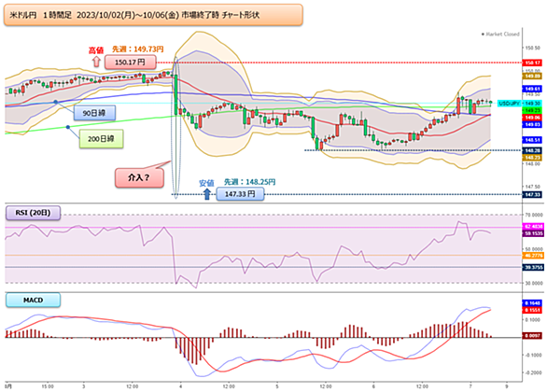Click the date 7 on time axis
Viewport: 547px width, 392px height.
tap(470, 386)
